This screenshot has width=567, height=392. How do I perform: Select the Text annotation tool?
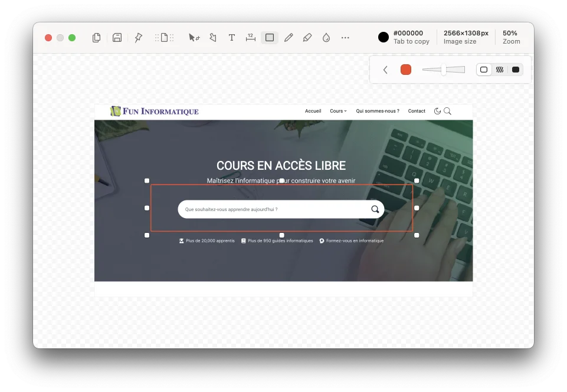point(231,37)
